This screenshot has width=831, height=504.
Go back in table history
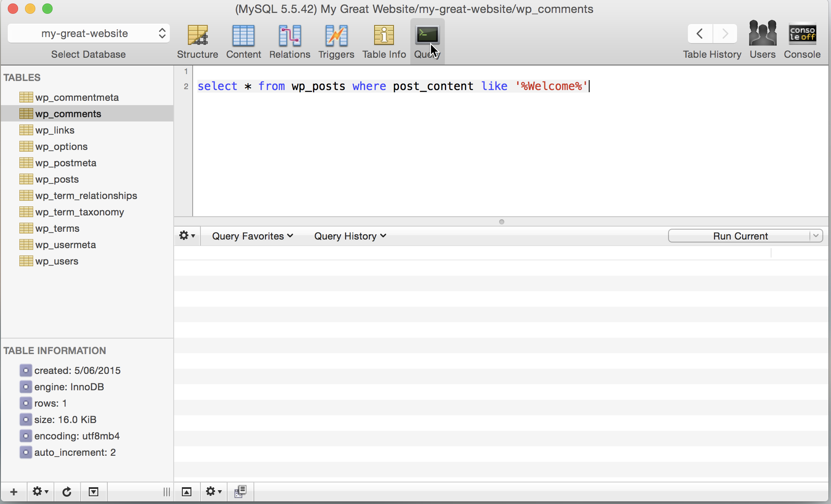[x=700, y=34]
